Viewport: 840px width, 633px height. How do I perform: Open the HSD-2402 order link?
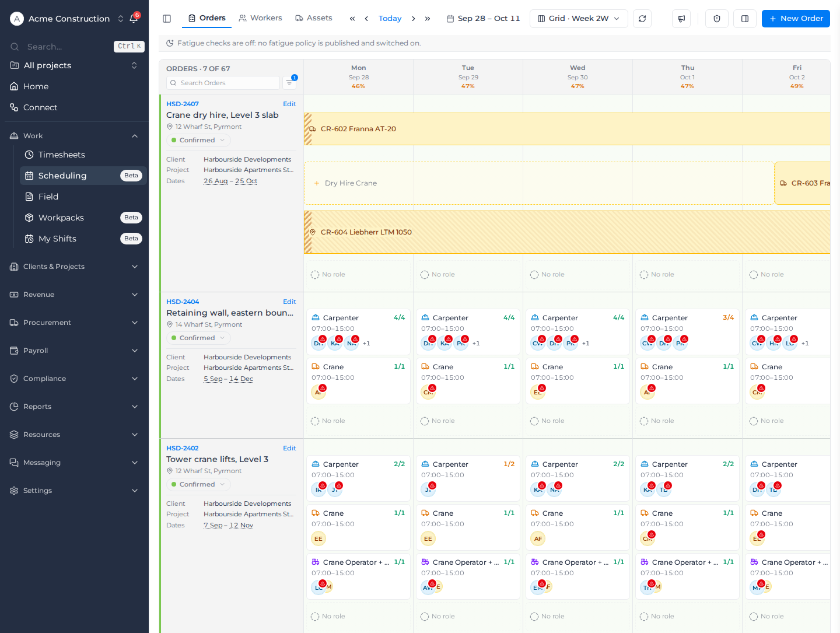183,448
